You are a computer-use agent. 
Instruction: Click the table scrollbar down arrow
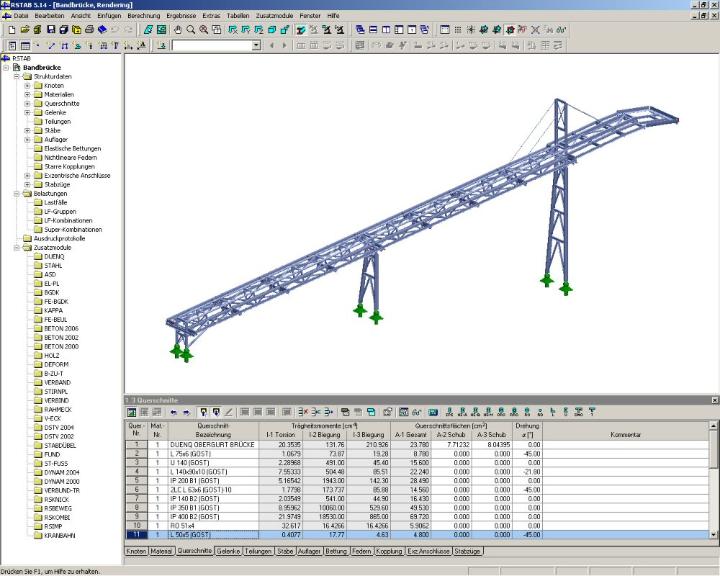pyautogui.click(x=713, y=534)
